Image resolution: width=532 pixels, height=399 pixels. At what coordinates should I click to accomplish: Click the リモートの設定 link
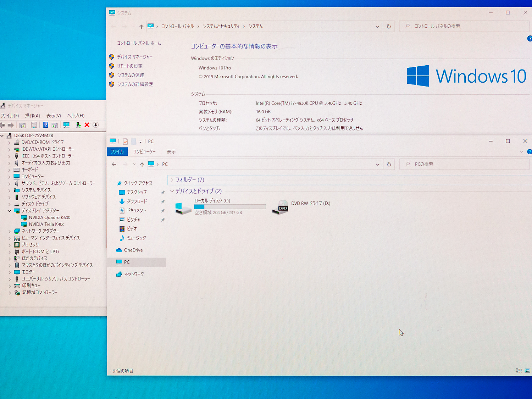130,66
